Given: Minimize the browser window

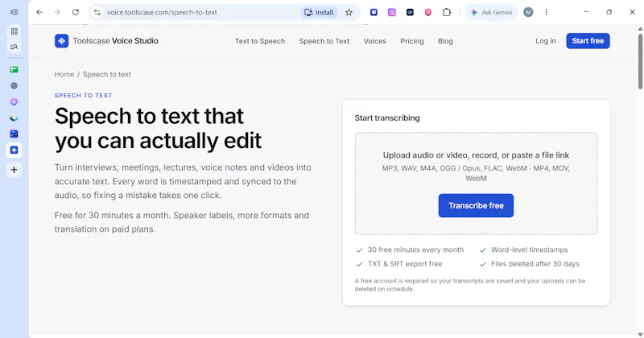Looking at the screenshot, I should (x=586, y=12).
